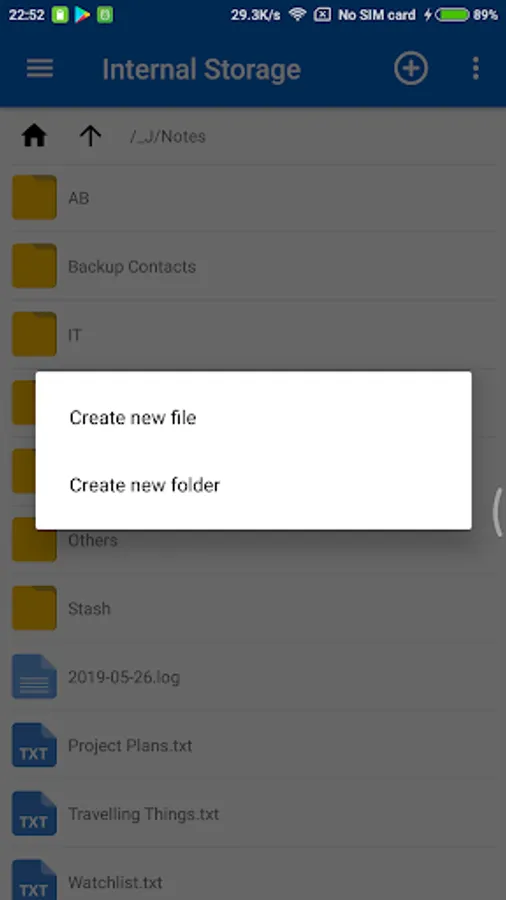
Task: Navigate up one folder with arrow icon
Action: [90, 136]
